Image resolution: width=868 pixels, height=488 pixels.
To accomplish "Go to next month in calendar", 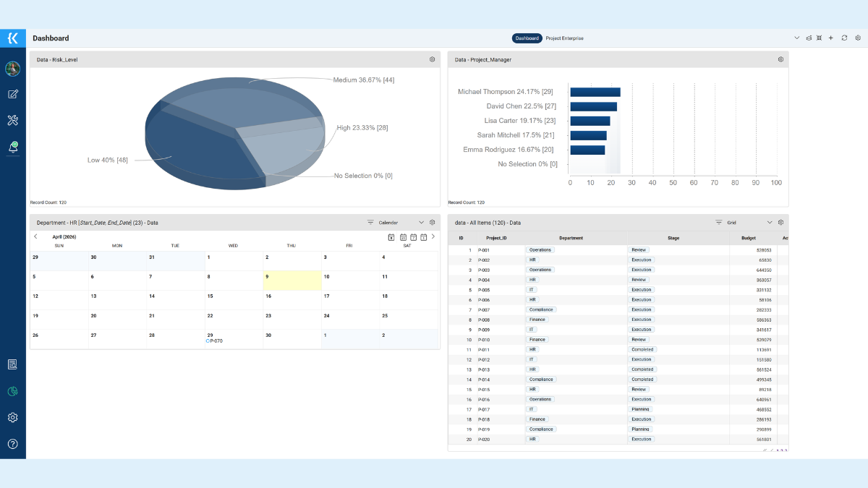I will (x=433, y=236).
